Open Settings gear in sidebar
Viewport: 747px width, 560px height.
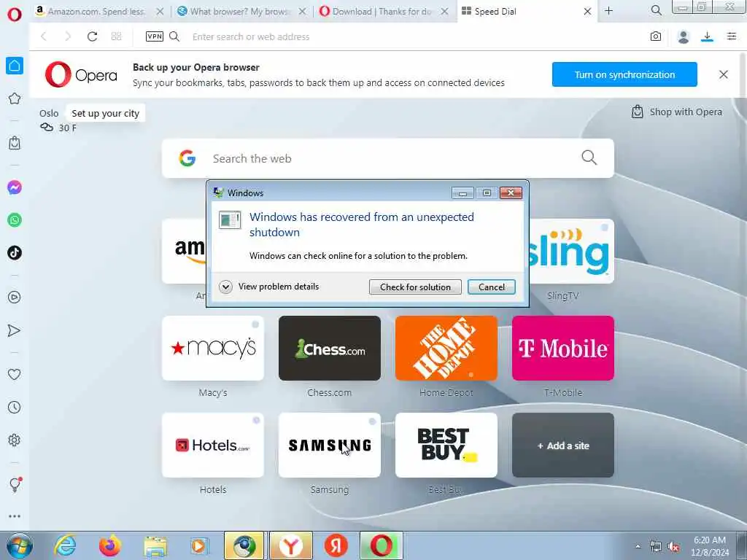15,440
